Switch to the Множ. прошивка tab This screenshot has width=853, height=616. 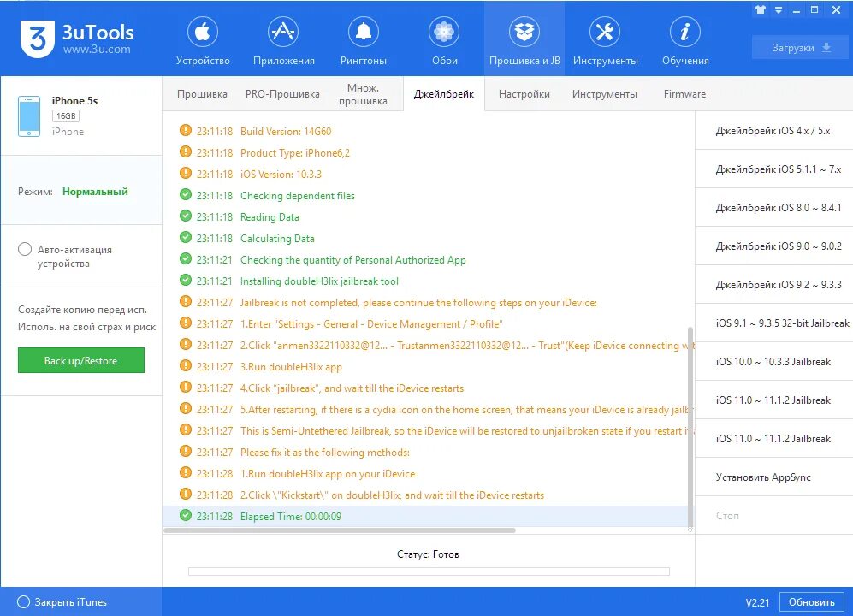click(x=363, y=93)
